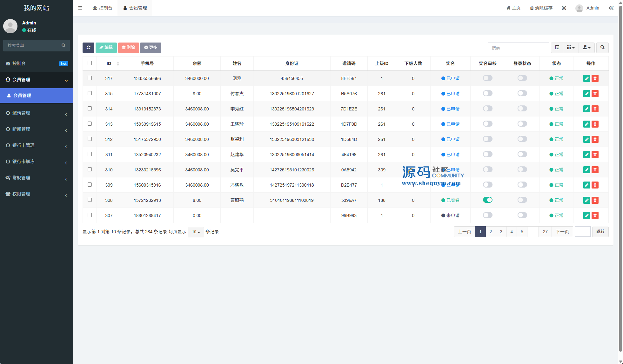This screenshot has height=364, width=623.
Task: Click the fullscreen expand icon
Action: pyautogui.click(x=564, y=8)
